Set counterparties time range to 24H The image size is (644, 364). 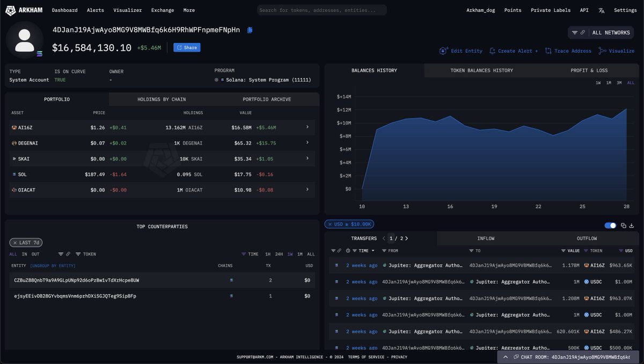click(279, 254)
